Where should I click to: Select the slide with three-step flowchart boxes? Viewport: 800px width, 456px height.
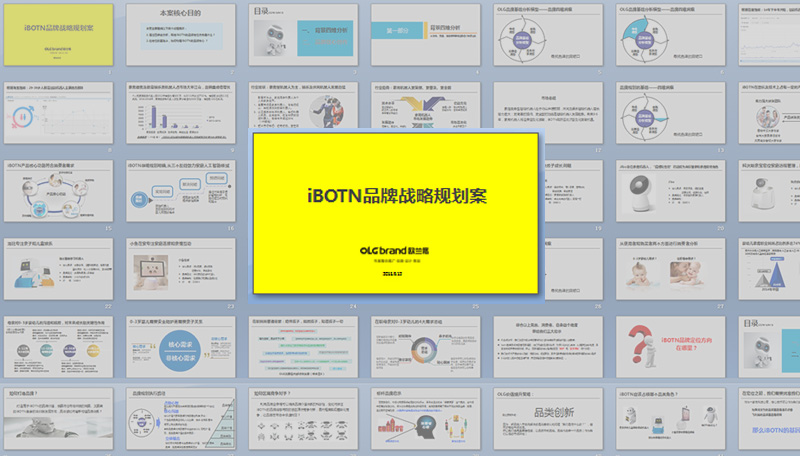tap(181, 191)
